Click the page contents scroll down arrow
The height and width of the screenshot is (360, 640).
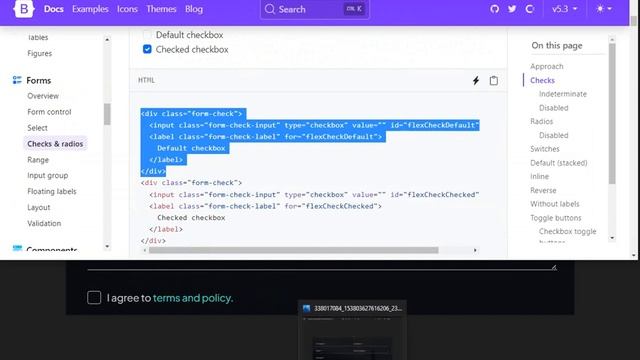[612, 238]
